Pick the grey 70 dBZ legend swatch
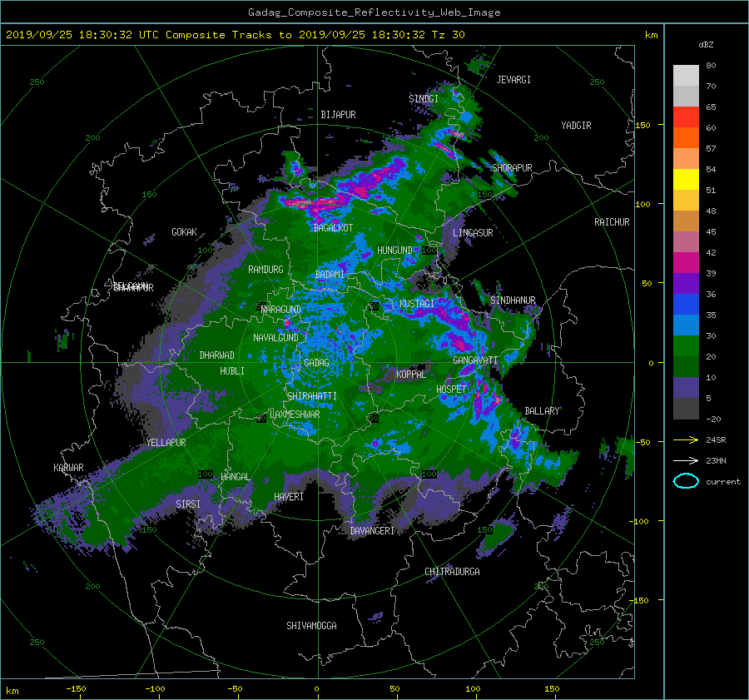 pyautogui.click(x=686, y=96)
